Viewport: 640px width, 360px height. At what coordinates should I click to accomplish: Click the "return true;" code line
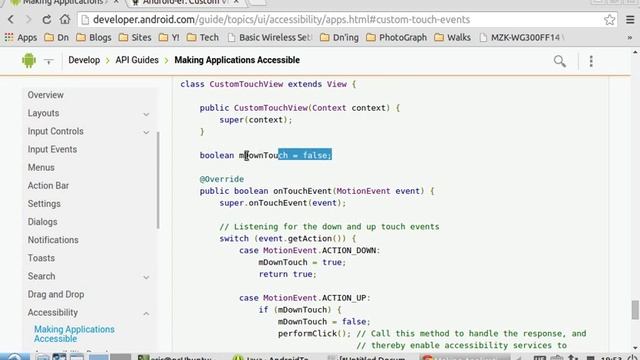287,274
